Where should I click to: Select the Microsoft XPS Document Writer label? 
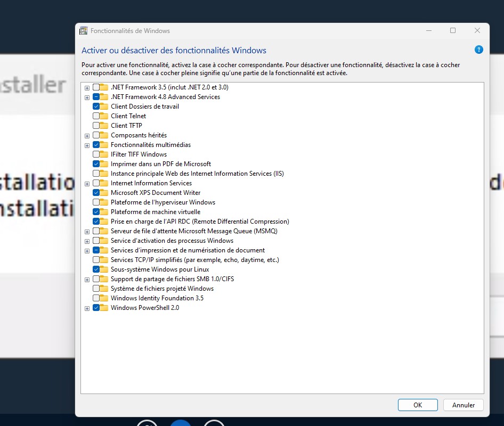(x=156, y=193)
